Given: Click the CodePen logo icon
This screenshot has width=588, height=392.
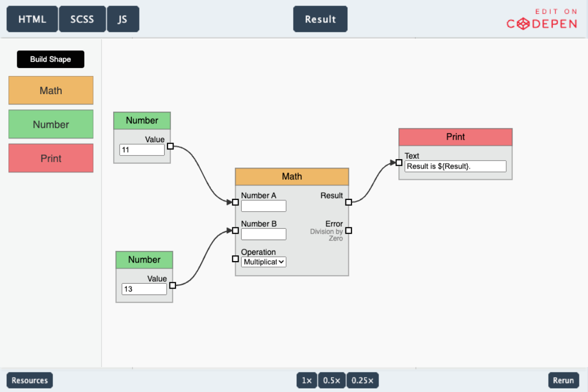Looking at the screenshot, I should point(523,24).
